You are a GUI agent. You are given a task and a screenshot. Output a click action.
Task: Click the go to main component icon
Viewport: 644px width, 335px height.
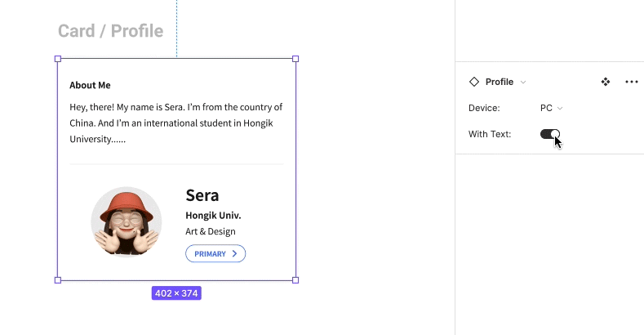click(606, 82)
